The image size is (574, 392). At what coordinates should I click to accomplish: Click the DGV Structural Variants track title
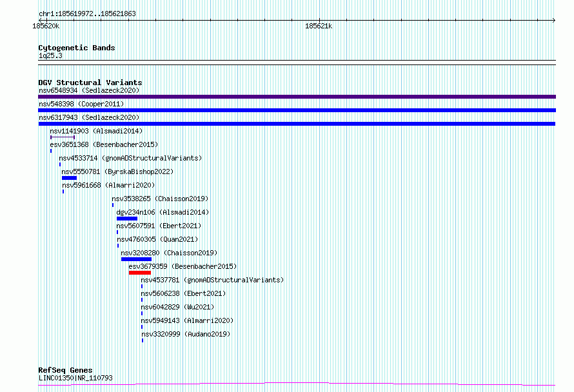pos(90,83)
